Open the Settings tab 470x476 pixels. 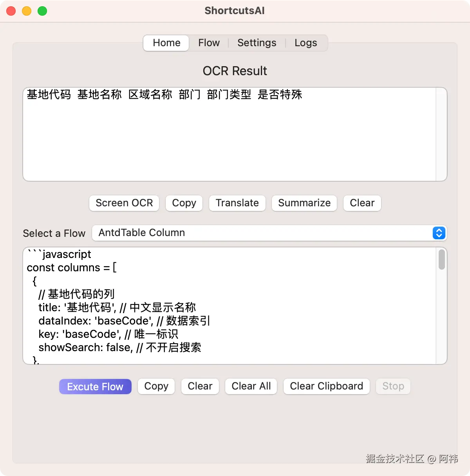click(257, 43)
